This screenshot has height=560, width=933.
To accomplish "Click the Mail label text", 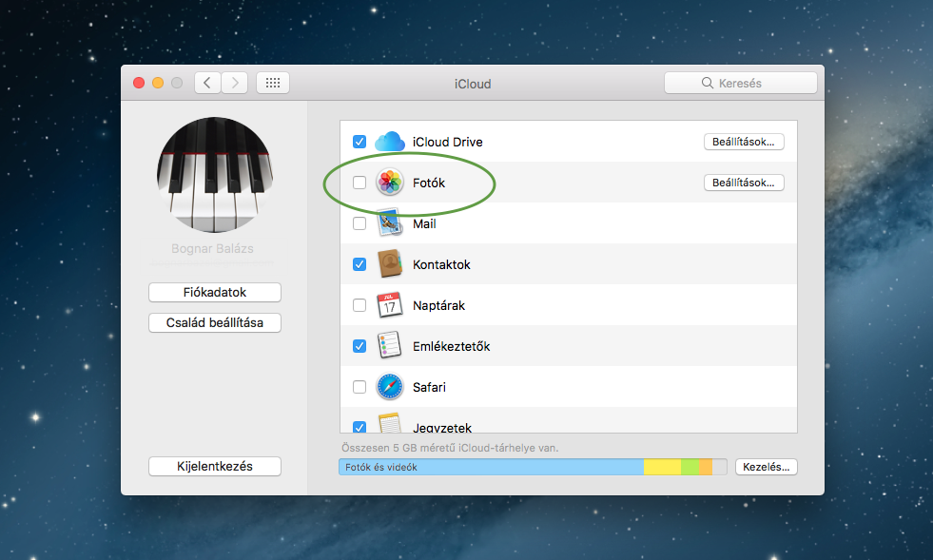I will [x=424, y=223].
